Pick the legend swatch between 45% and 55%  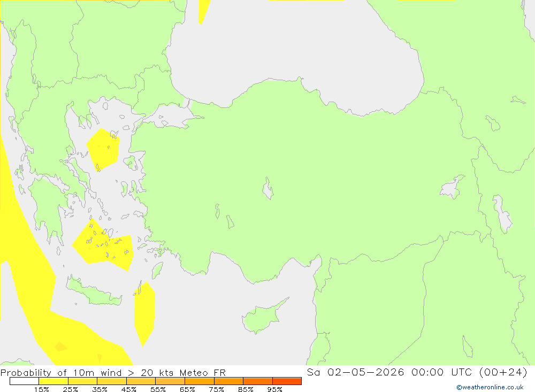[141, 381]
